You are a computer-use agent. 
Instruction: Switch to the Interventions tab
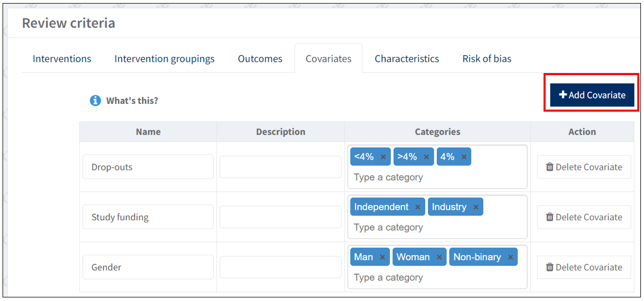click(62, 59)
